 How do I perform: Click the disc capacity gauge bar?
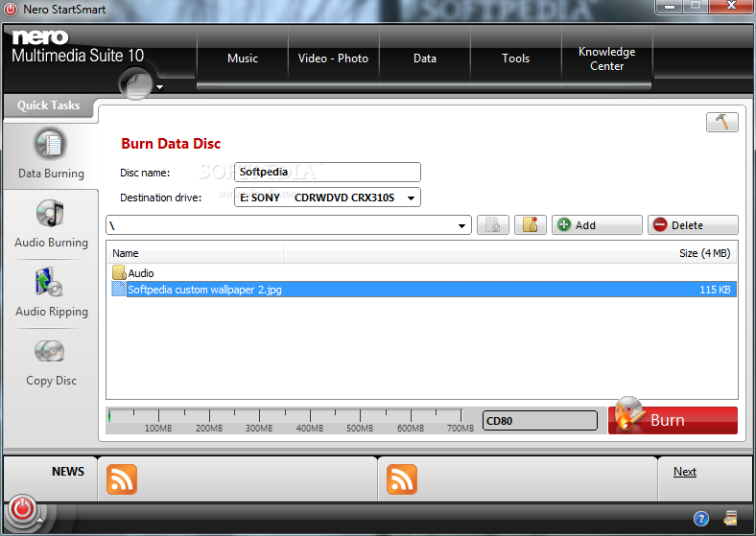coord(292,420)
